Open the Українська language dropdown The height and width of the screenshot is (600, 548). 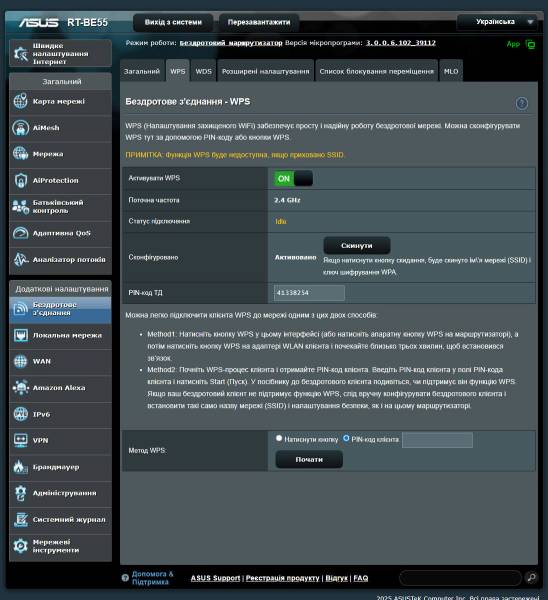pyautogui.click(x=497, y=22)
